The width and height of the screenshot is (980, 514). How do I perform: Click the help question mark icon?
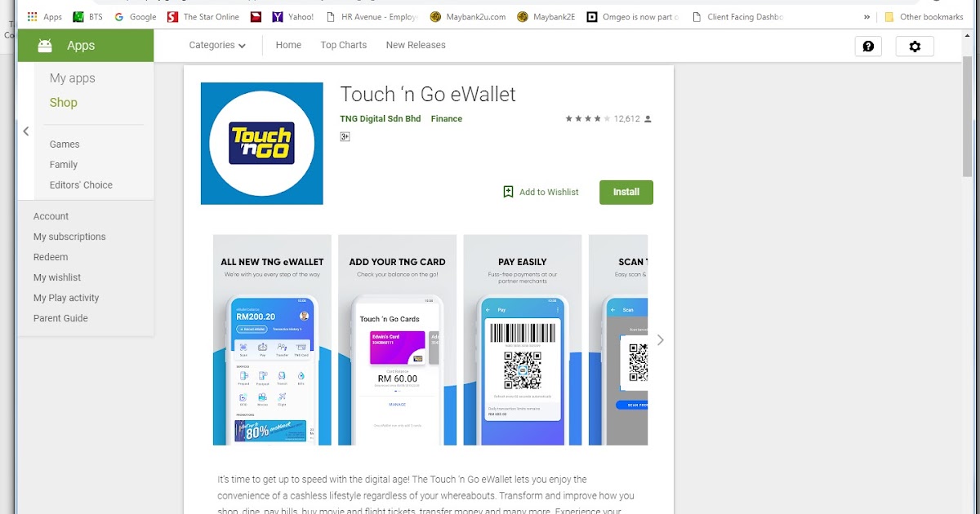pyautogui.click(x=868, y=47)
